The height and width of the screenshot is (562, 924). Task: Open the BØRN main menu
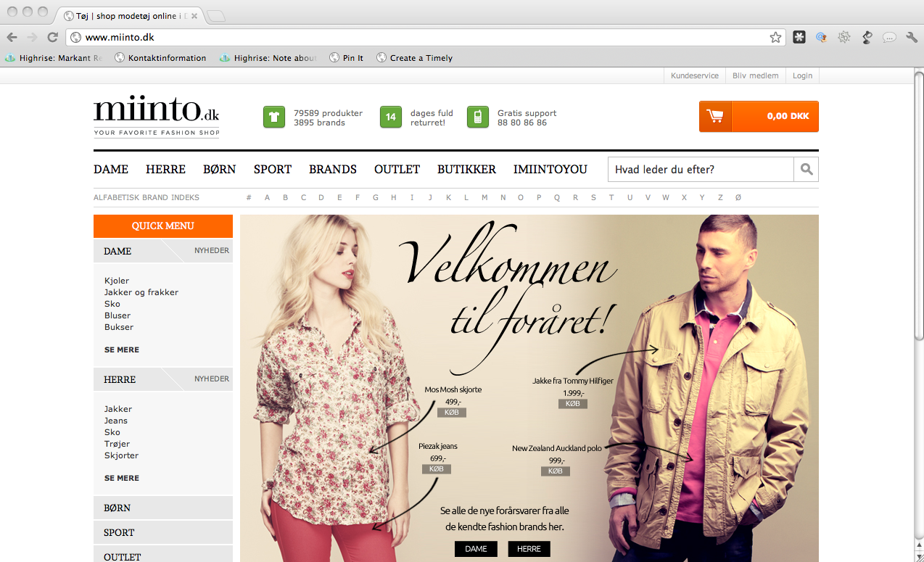coord(219,169)
